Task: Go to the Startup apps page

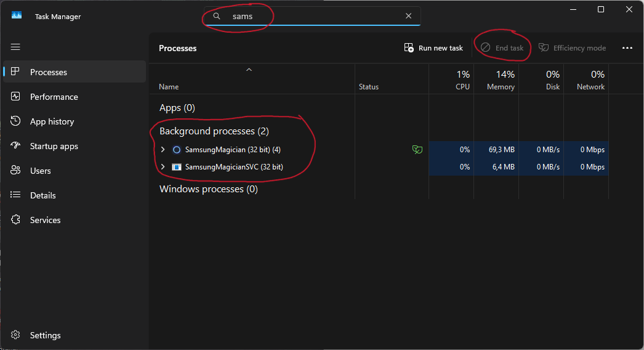Action: click(74, 146)
